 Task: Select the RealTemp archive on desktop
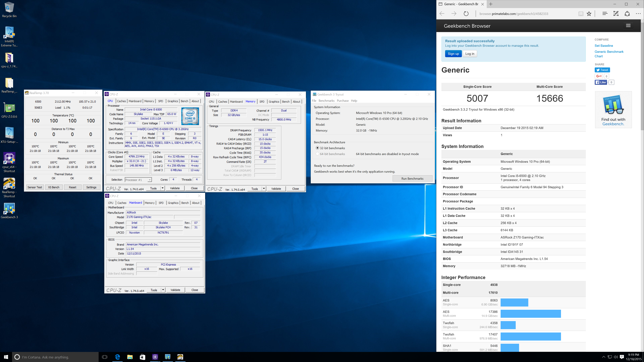point(9,85)
